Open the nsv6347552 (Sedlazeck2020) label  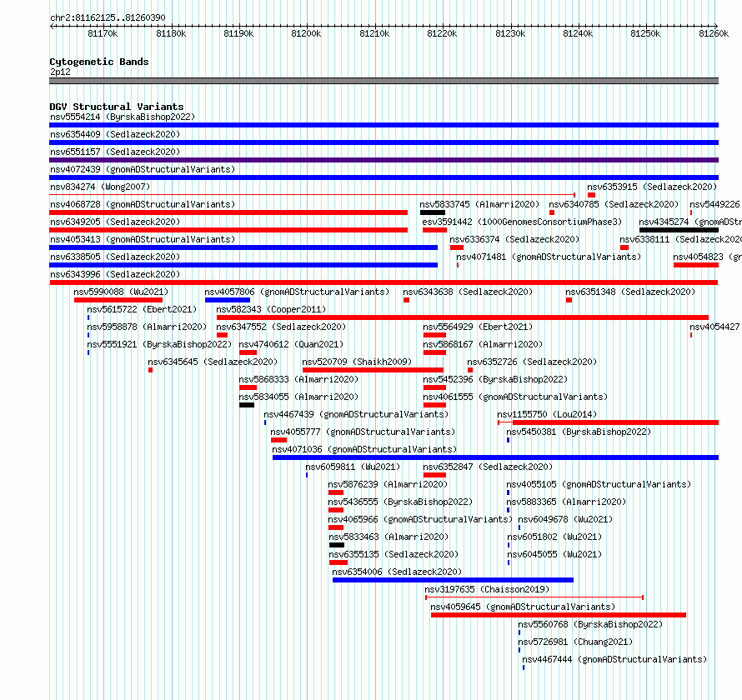point(281,327)
